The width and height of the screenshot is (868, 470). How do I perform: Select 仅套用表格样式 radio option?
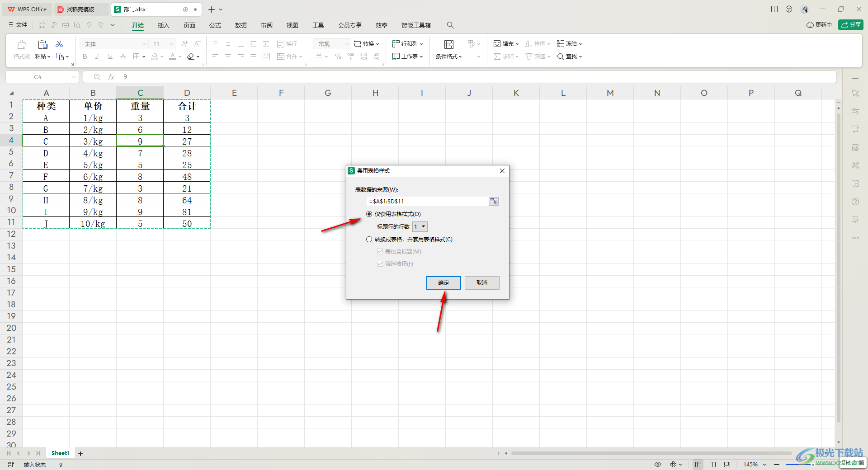[369, 214]
